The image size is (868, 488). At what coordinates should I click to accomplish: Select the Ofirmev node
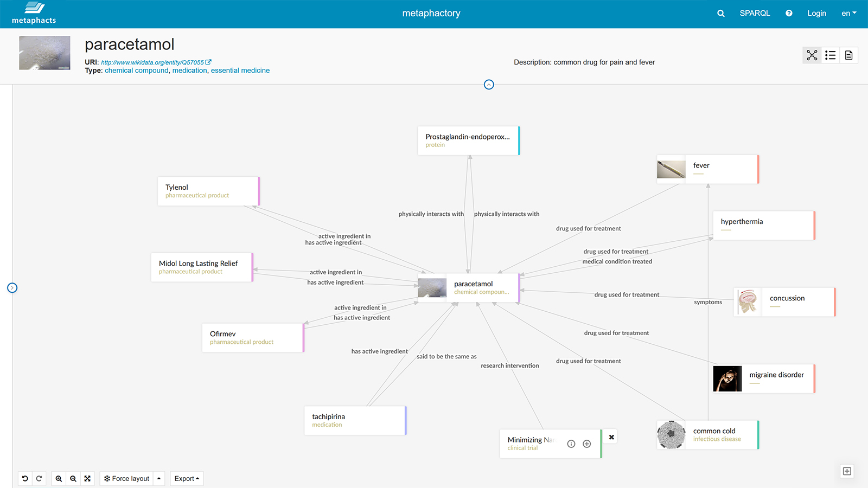pyautogui.click(x=253, y=338)
